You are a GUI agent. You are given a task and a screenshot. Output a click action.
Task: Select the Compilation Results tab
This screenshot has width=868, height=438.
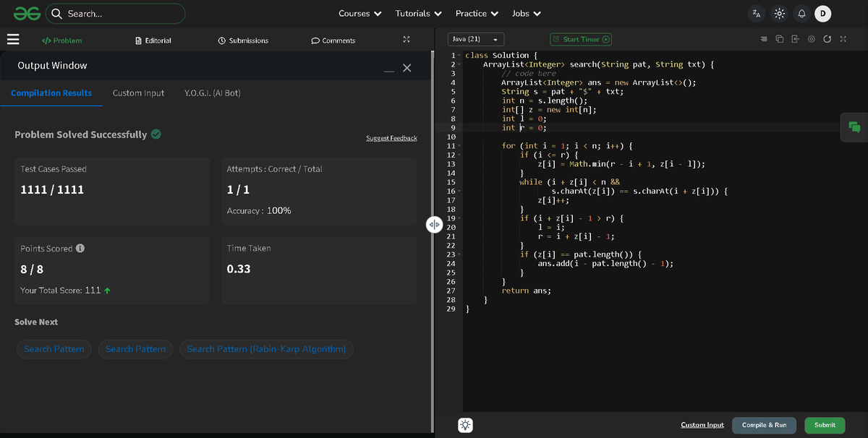[51, 93]
